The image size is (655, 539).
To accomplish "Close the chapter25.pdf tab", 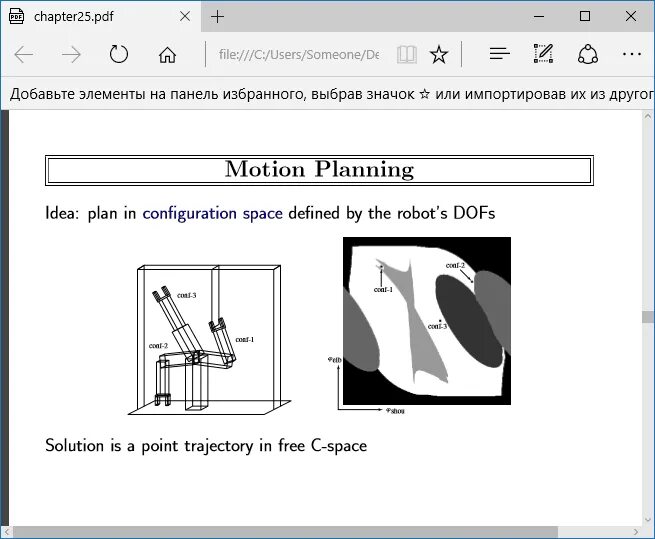I will coord(185,16).
